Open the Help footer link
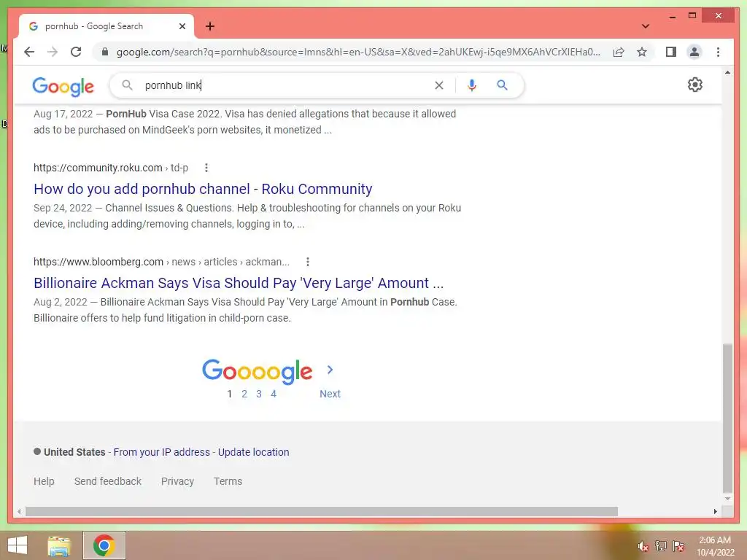Viewport: 747px width, 560px height. 44,481
